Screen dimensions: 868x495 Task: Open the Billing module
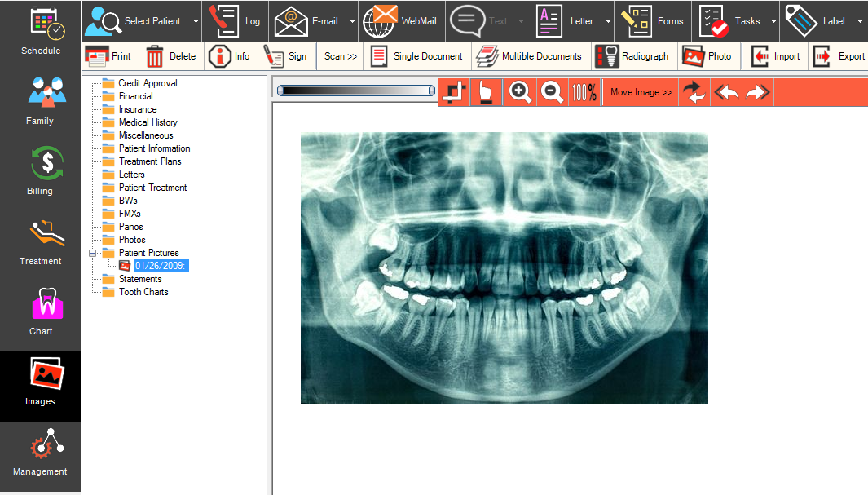pos(40,171)
